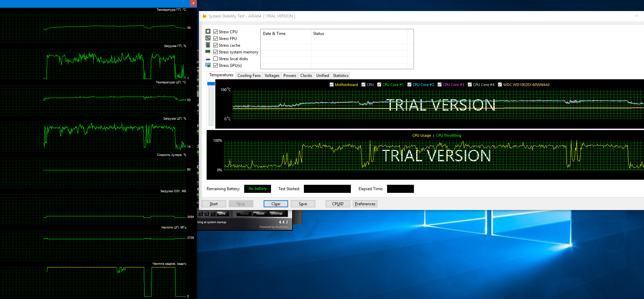Screen dimensions: 644x299
Task: Click the Stress GPU monitor icon
Action: coord(208,65)
